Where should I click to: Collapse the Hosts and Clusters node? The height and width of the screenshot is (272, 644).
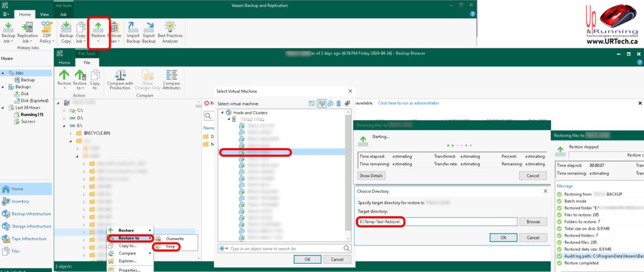click(x=221, y=112)
